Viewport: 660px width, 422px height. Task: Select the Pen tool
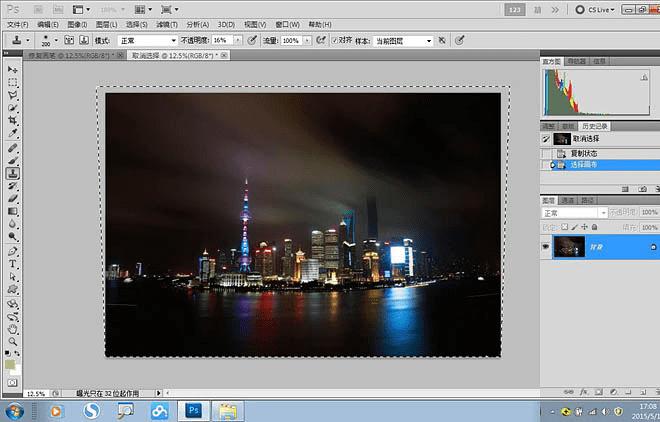(13, 251)
